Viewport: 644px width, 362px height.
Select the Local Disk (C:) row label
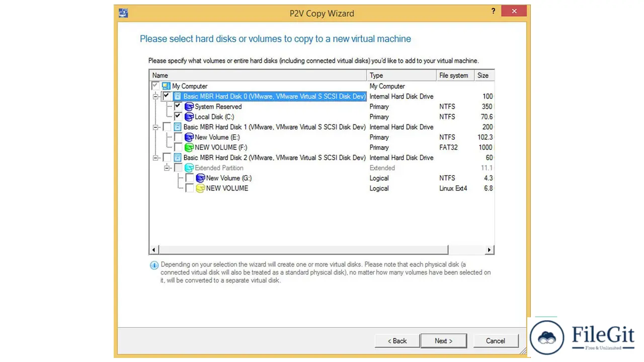(x=214, y=117)
